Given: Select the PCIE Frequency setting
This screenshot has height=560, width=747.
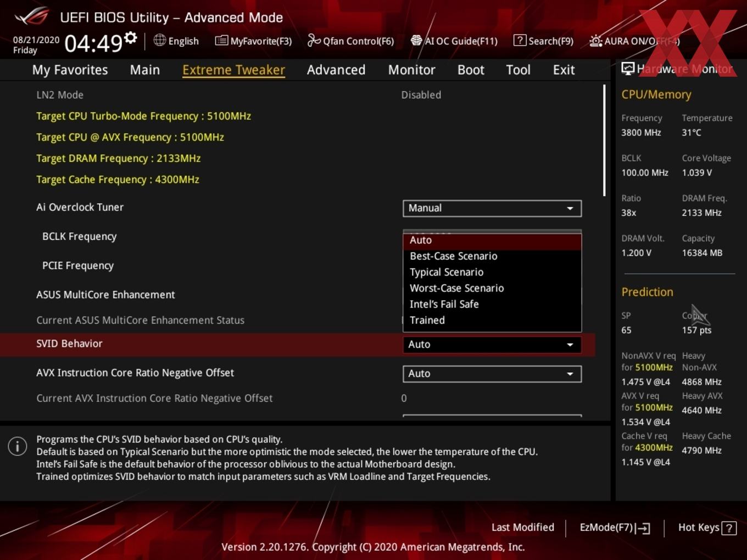Looking at the screenshot, I should 78,266.
